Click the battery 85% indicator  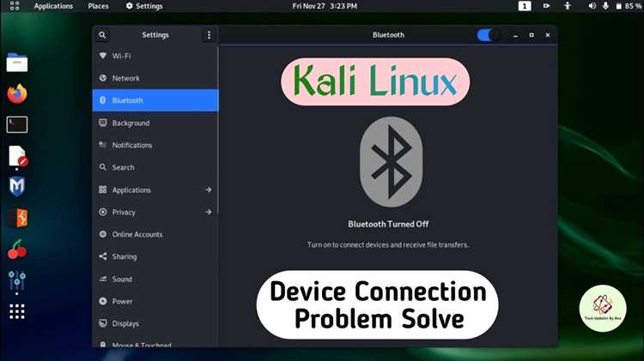pyautogui.click(x=628, y=6)
